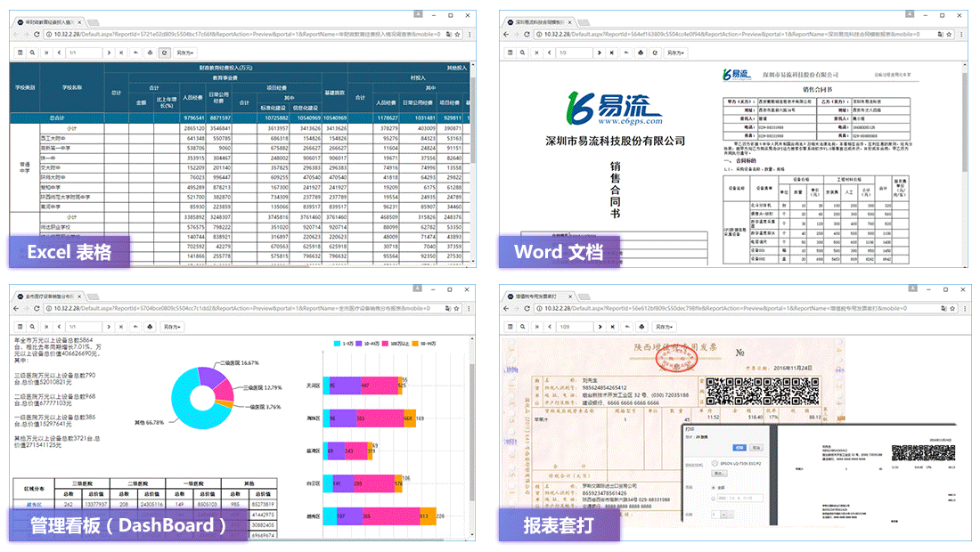The width and height of the screenshot is (980, 552).
Task: Click the cyan 1-9万 legend swatch
Action: pyautogui.click(x=337, y=344)
